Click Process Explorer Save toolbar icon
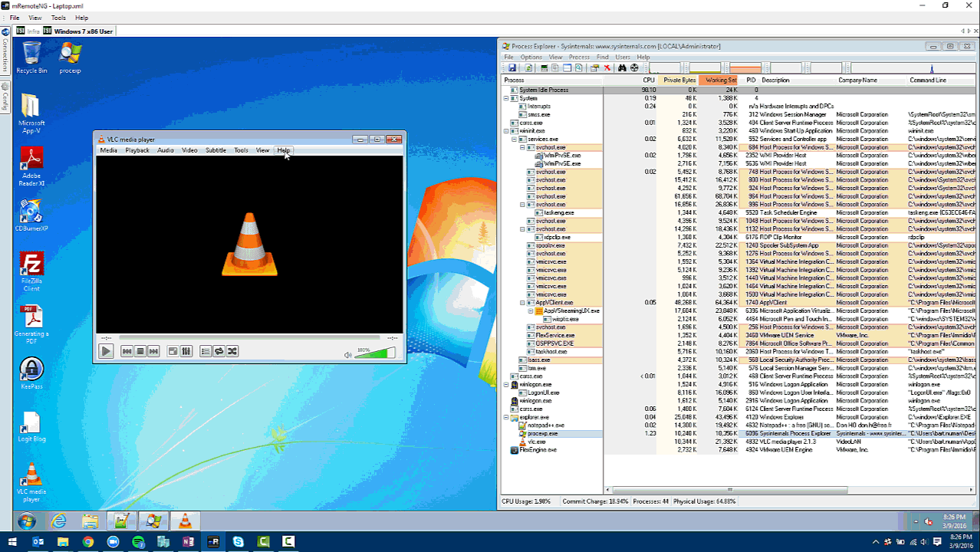This screenshot has height=552, width=980. (511, 68)
